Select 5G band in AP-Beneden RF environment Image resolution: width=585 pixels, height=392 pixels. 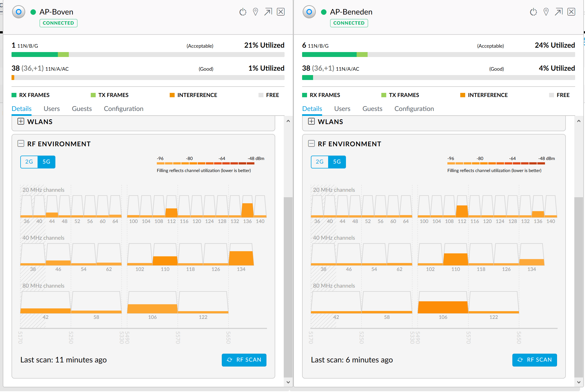point(337,162)
